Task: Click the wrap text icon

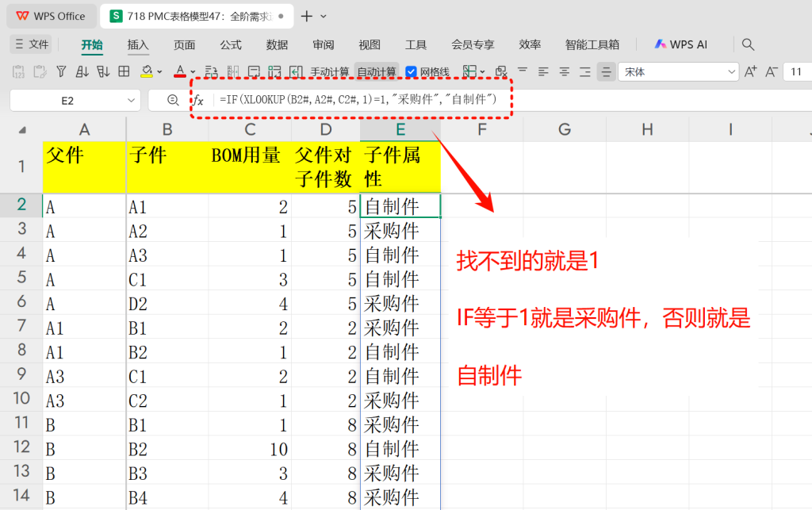Action: [x=211, y=71]
